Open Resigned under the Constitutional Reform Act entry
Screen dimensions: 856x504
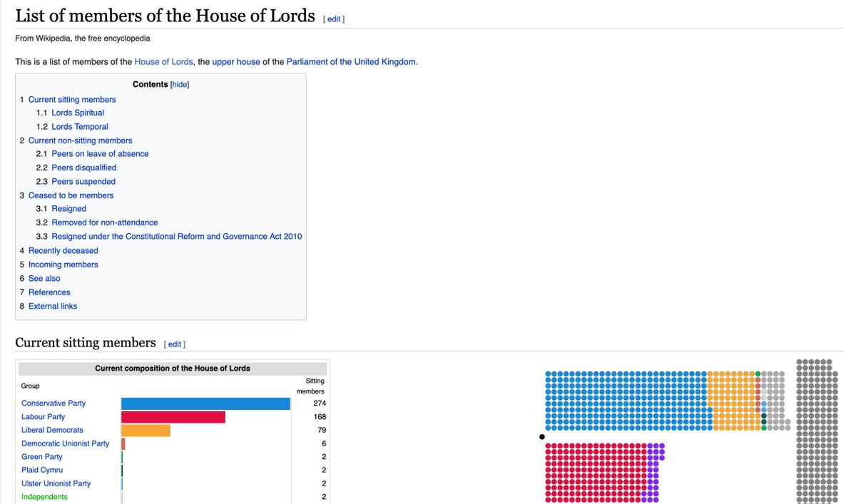pyautogui.click(x=177, y=237)
